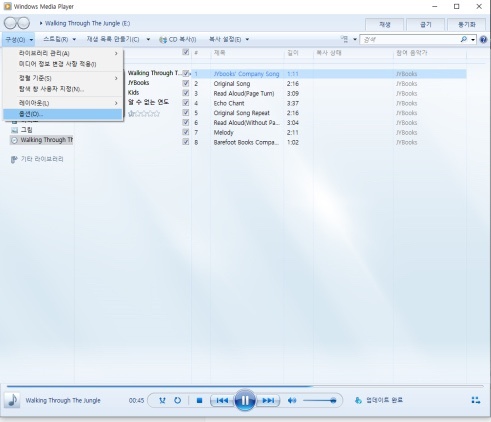Image resolution: width=491 pixels, height=422 pixels.
Task: Click the CD 복사(I) button
Action: click(178, 39)
